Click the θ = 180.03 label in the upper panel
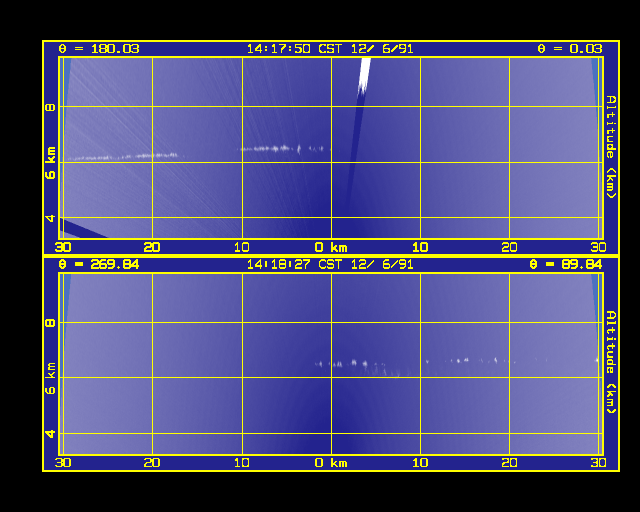640x512 pixels. point(99,49)
